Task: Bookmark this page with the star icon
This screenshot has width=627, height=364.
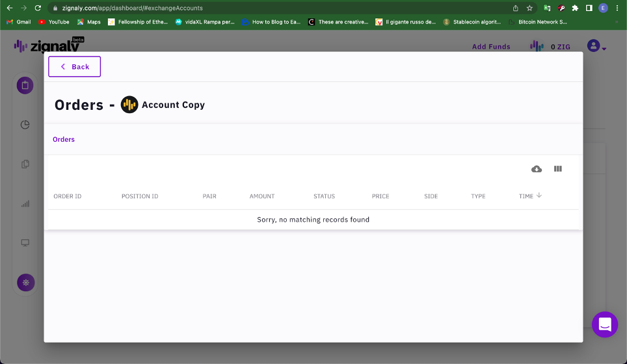Action: point(529,8)
